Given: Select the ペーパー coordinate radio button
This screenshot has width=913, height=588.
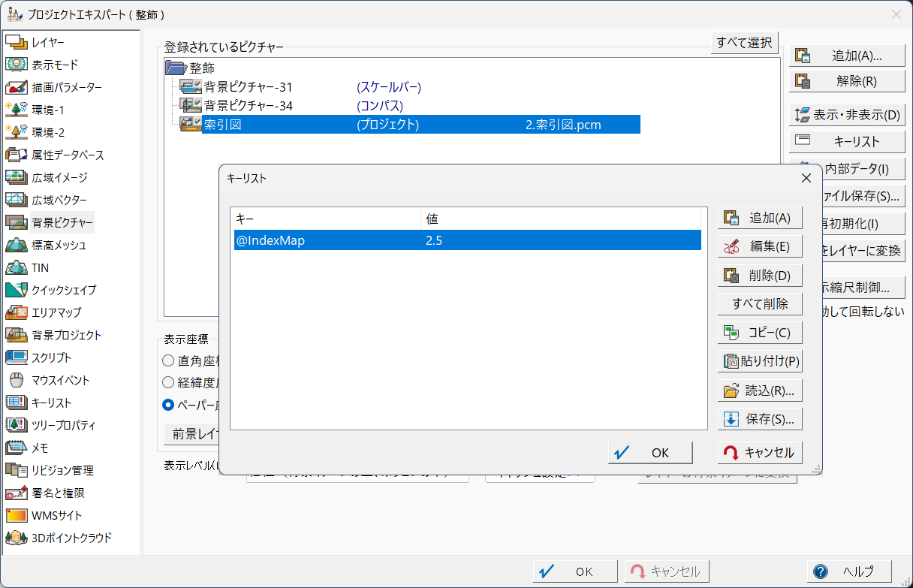Looking at the screenshot, I should coord(169,405).
